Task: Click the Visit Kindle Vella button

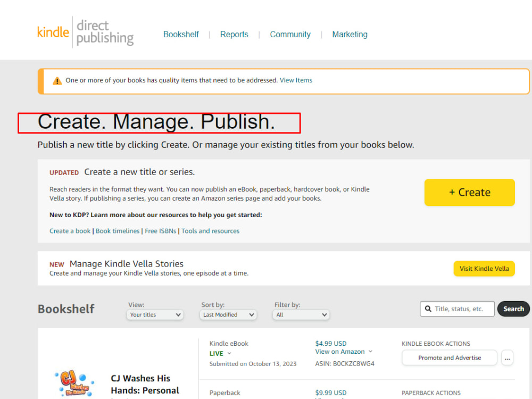Action: coord(484,268)
